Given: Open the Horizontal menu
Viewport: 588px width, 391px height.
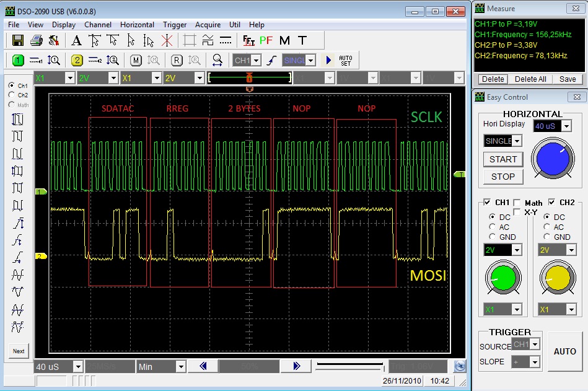Looking at the screenshot, I should 137,25.
